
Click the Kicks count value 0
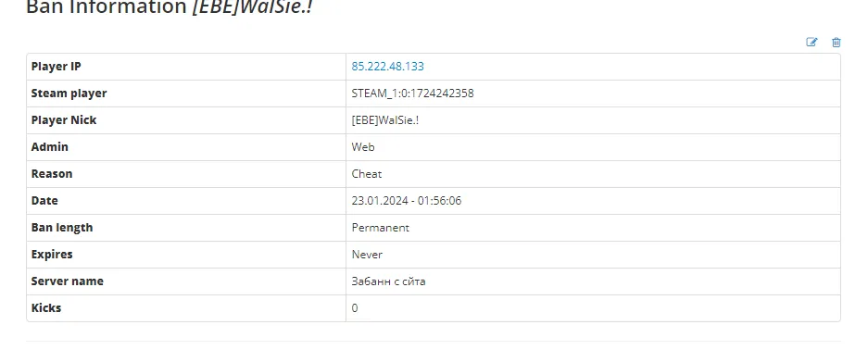(355, 308)
